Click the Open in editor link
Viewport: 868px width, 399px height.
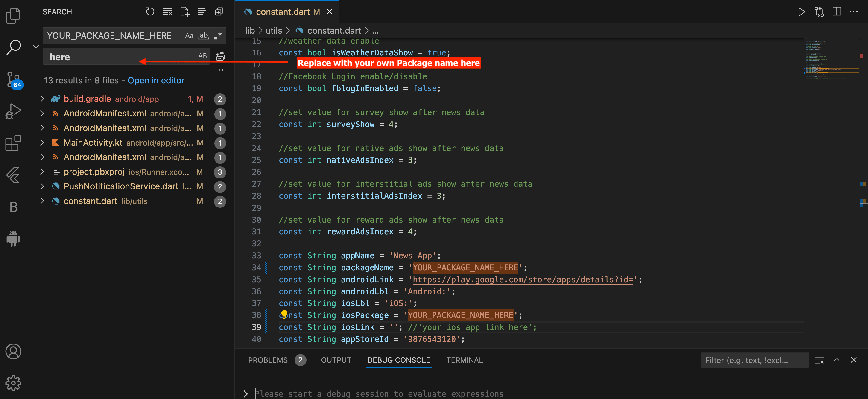(156, 80)
